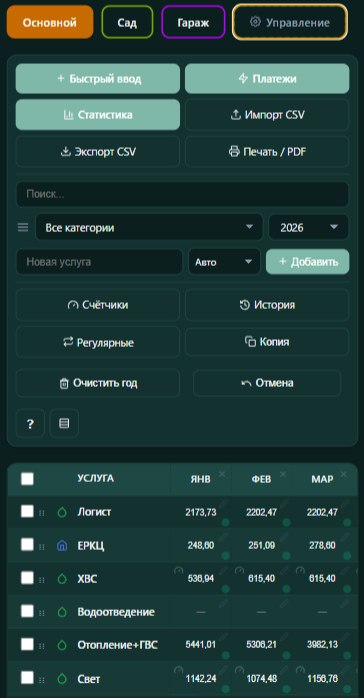Expand the Авто type dropdown
Image resolution: width=364 pixels, height=698 pixels.
(x=224, y=262)
